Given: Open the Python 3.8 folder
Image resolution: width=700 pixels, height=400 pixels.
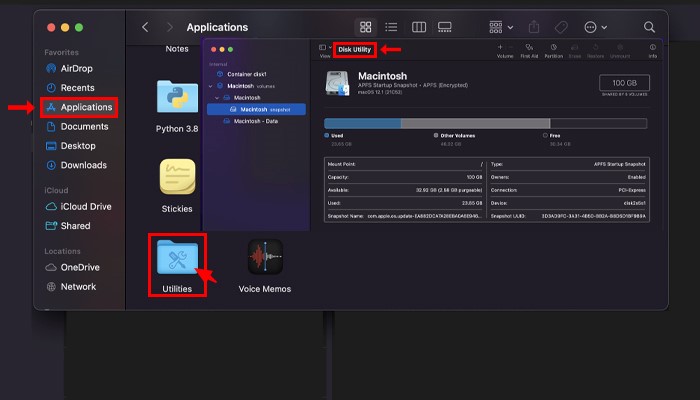Looking at the screenshot, I should coord(177,98).
